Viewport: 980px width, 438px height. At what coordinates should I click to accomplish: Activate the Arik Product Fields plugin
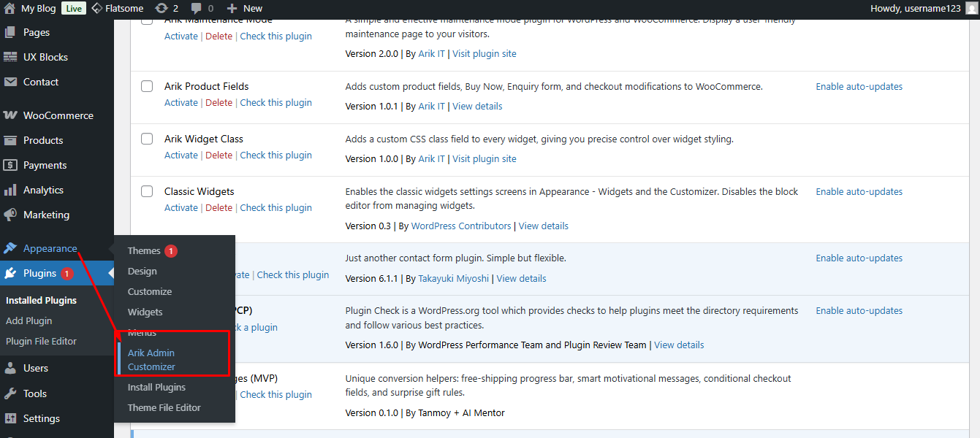click(181, 102)
